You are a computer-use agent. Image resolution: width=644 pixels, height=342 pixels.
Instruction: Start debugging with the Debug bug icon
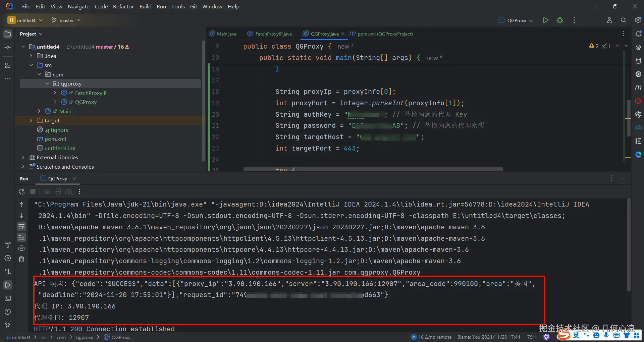coord(560,20)
